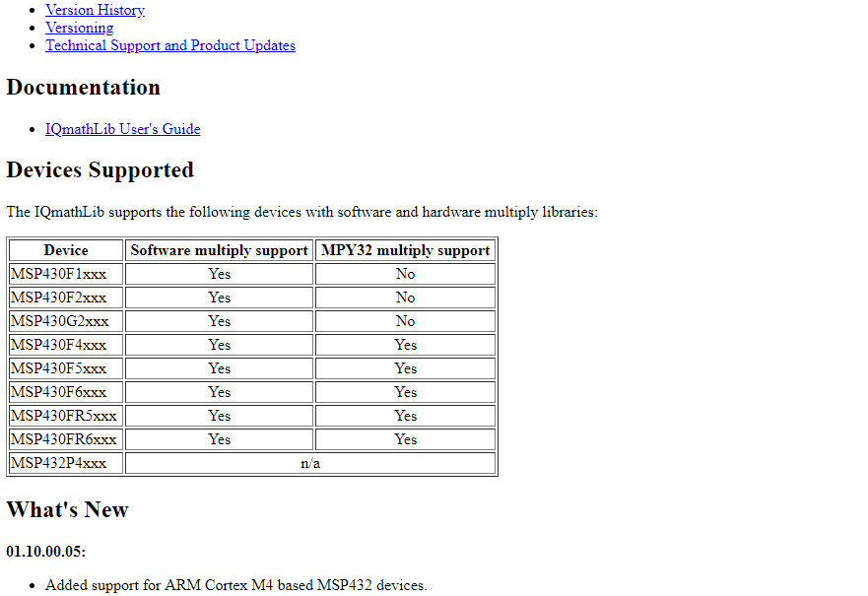Click MPY32 'Yes' cell for MSP430FR5xxx
Image resolution: width=868 pixels, height=596 pixels.
(x=405, y=416)
